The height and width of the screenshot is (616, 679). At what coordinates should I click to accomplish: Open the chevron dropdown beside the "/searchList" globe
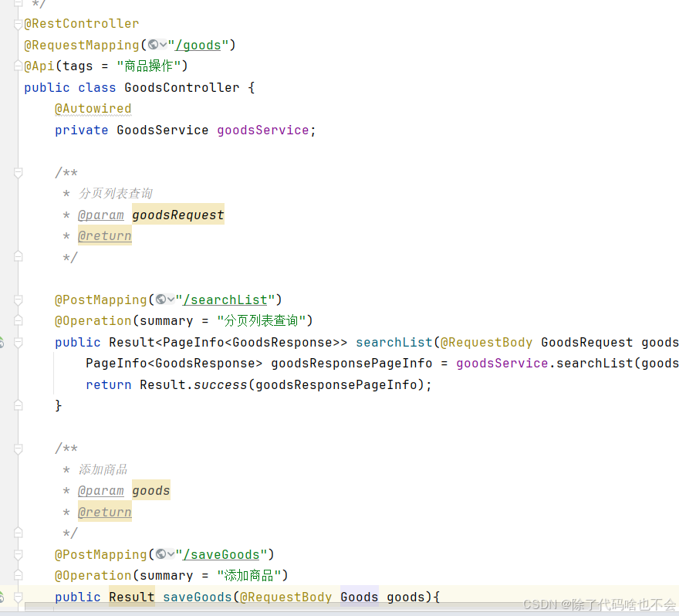(171, 300)
